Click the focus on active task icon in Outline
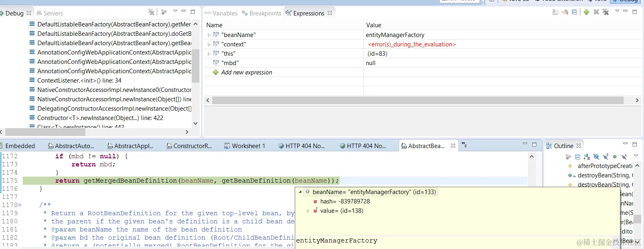The image size is (644, 249). point(568,157)
